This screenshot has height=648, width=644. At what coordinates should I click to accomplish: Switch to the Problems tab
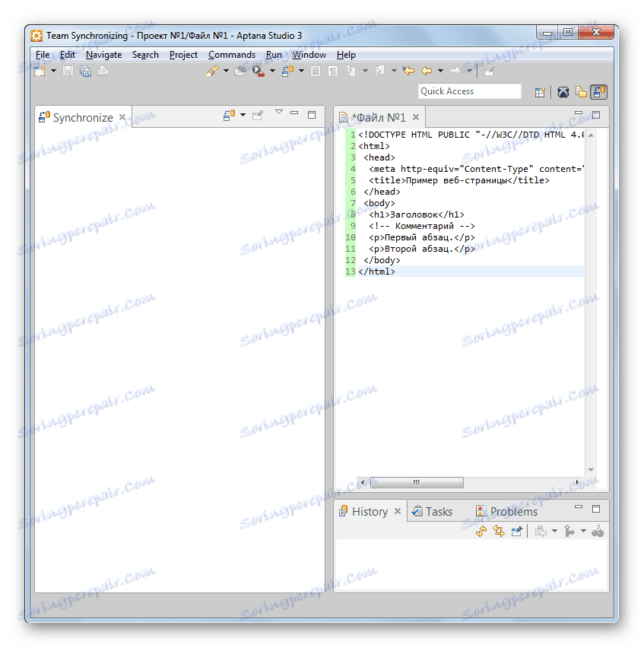[506, 512]
